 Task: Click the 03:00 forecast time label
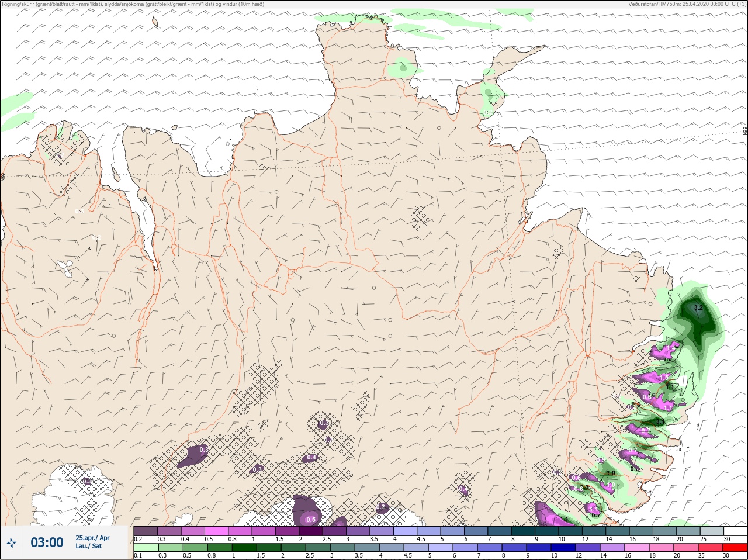47,543
